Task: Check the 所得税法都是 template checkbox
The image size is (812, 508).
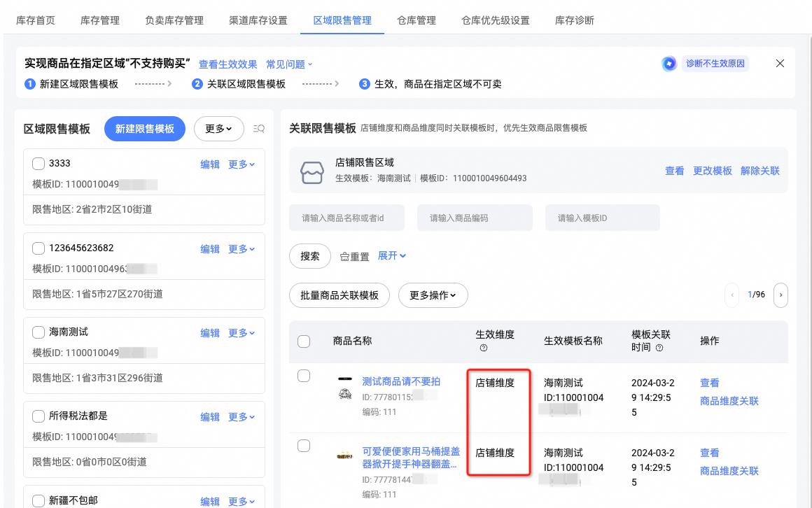Action: click(x=38, y=416)
